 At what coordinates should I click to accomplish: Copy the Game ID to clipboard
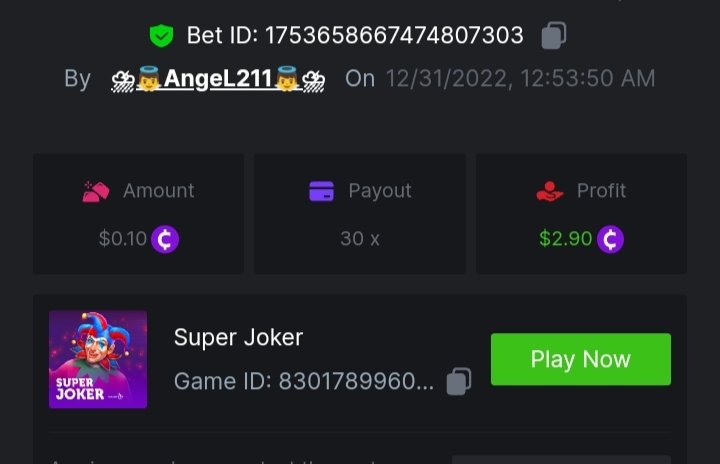point(459,381)
